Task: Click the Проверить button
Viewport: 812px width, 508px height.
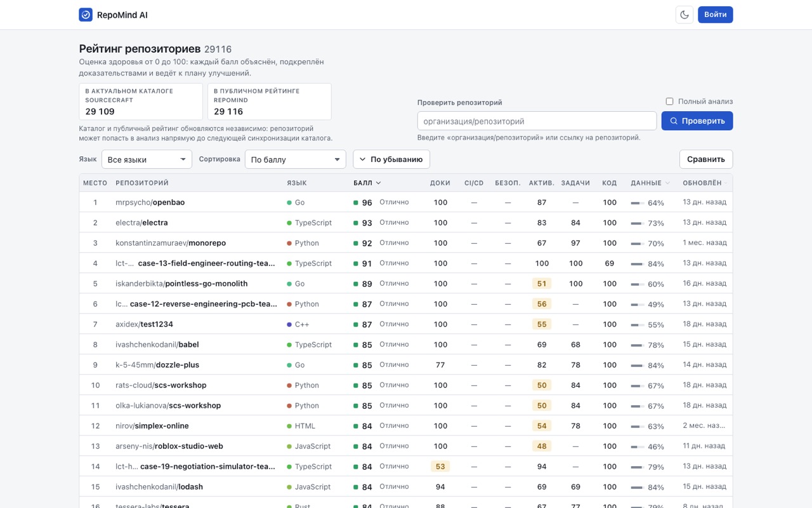Action: point(697,121)
